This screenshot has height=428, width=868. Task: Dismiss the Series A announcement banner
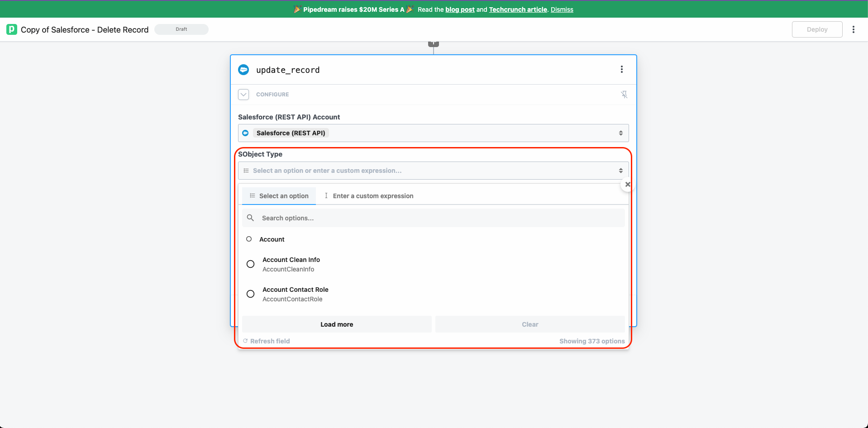(x=562, y=9)
